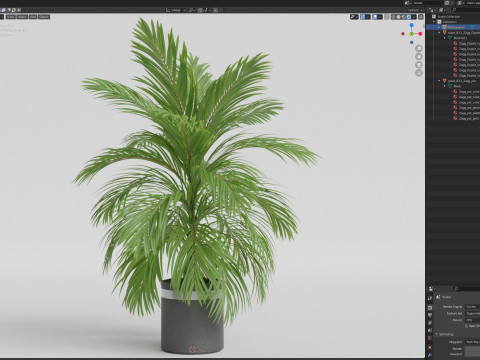This screenshot has height=360, width=480.
Task: Open the gizmo settings dropdown arrow
Action: click(x=368, y=17)
